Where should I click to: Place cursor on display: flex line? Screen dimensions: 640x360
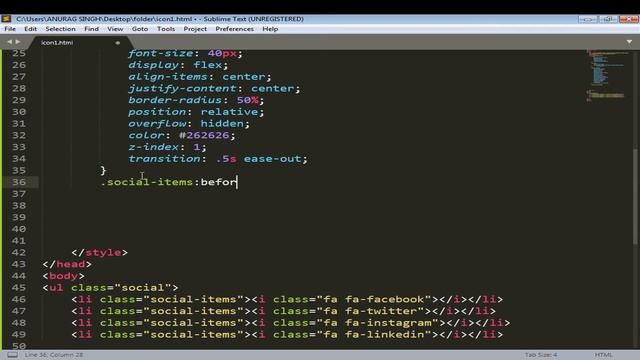tap(178, 65)
